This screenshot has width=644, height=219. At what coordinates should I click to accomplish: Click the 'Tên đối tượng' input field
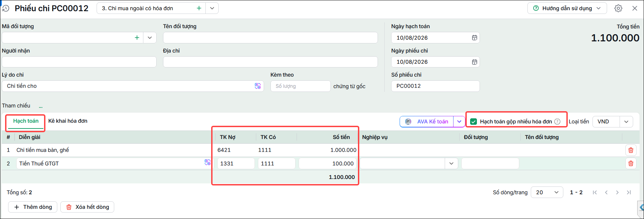[270, 38]
